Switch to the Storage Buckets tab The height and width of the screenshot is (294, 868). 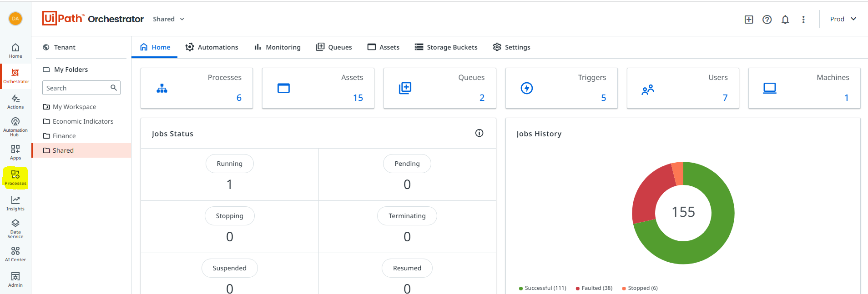pyautogui.click(x=446, y=47)
